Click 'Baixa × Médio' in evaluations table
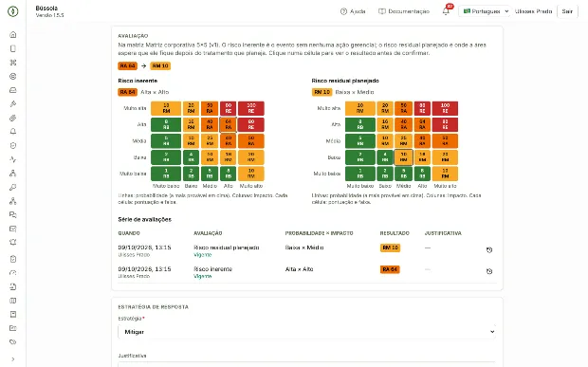This screenshot has width=588, height=367. point(304,248)
